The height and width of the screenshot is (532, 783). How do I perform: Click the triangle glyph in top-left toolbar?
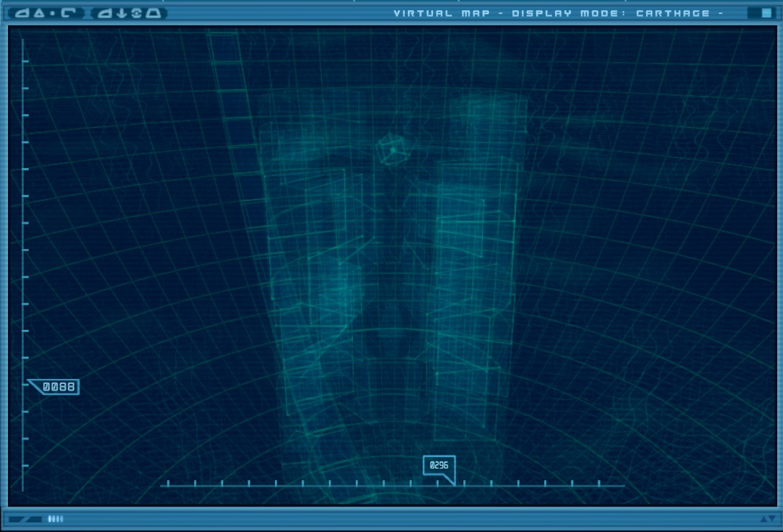click(x=39, y=13)
